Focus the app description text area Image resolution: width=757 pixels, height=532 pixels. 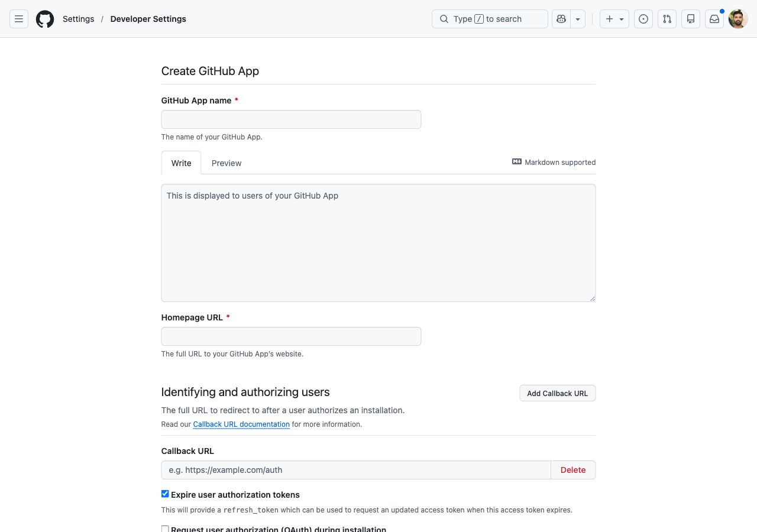tap(378, 243)
